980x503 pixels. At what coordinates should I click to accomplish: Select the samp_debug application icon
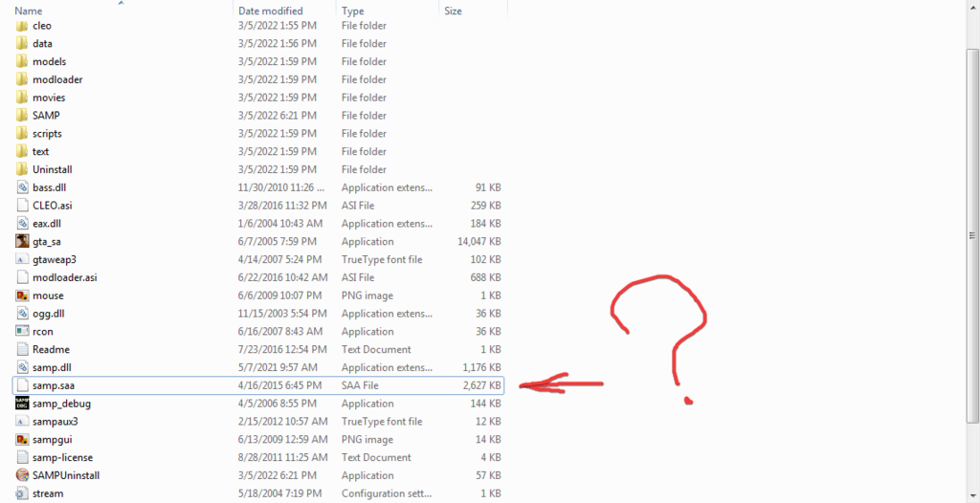tap(22, 404)
